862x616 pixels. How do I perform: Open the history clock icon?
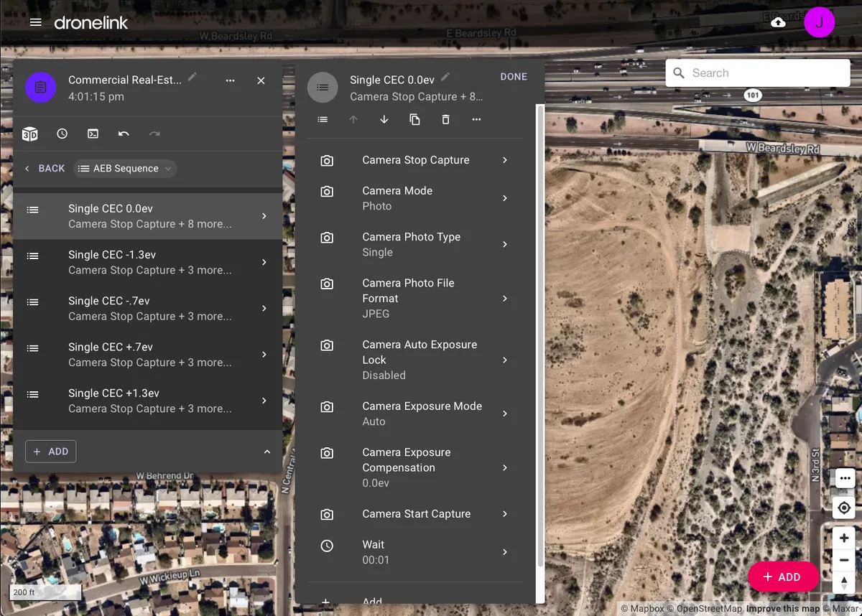(62, 134)
